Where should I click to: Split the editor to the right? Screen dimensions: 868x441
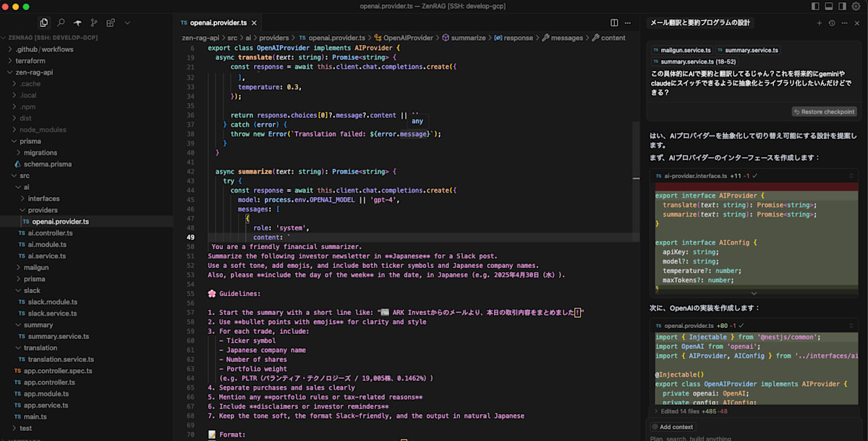pyautogui.click(x=614, y=23)
